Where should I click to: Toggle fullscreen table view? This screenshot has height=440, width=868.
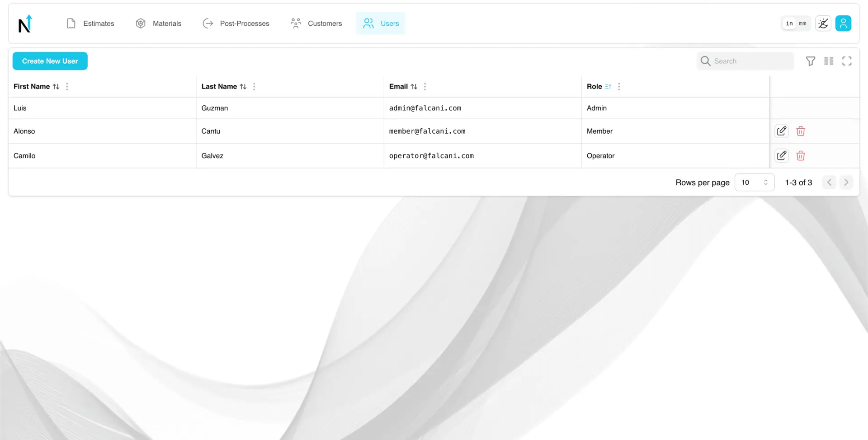tap(846, 61)
